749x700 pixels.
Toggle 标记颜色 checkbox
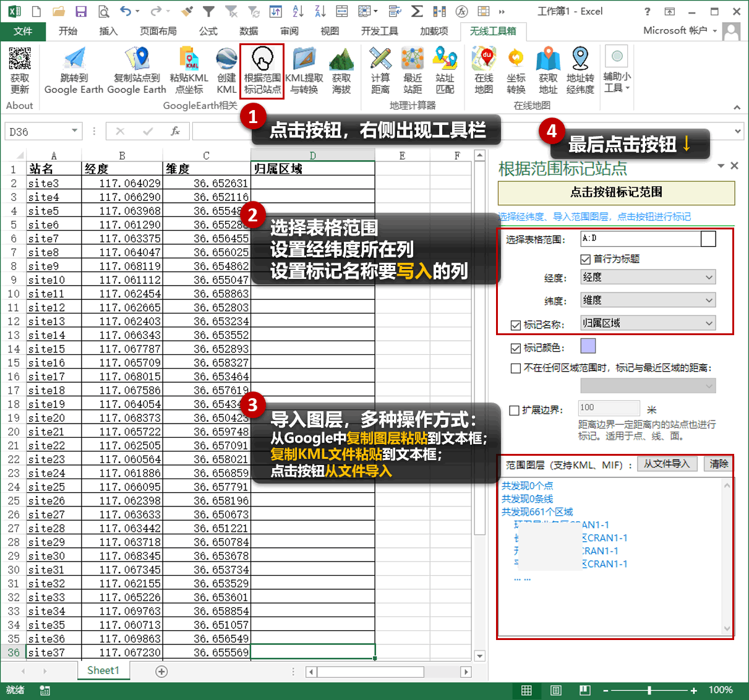(516, 348)
